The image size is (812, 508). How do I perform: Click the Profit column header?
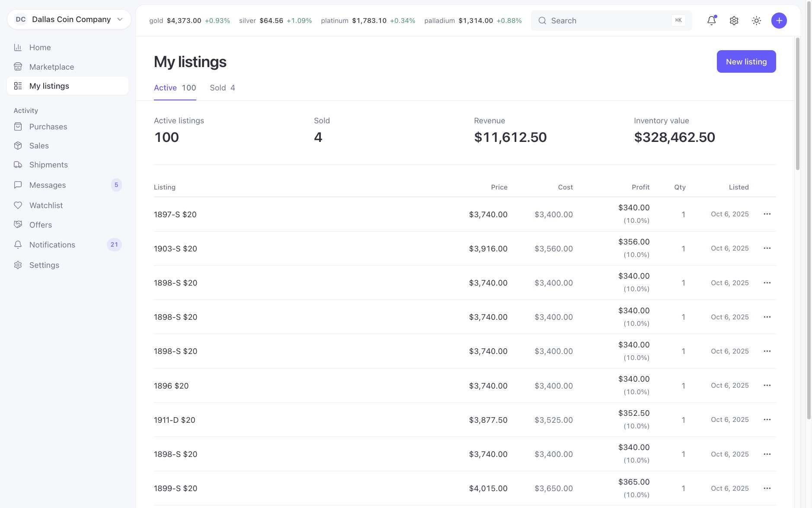[x=640, y=187]
